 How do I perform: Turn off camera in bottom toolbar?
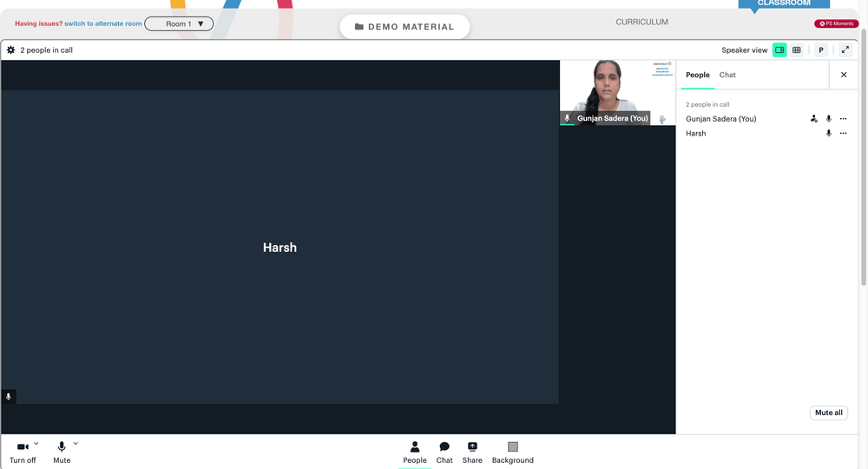coord(23,452)
